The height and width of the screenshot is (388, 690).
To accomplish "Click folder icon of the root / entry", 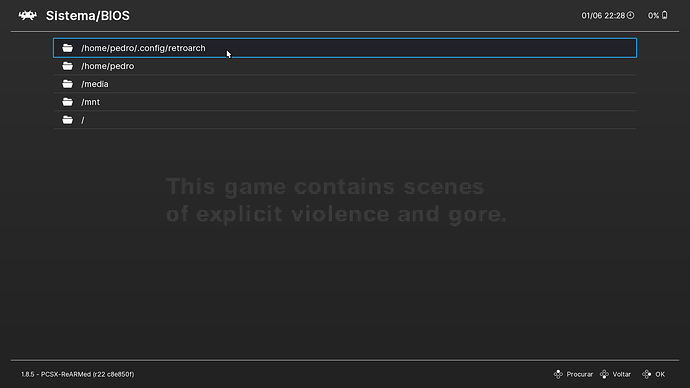I will tap(67, 120).
